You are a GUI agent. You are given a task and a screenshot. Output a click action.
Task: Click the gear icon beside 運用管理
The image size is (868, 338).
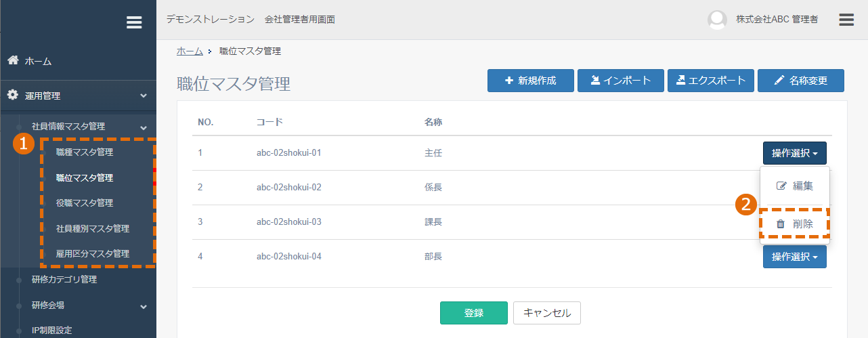coord(13,96)
